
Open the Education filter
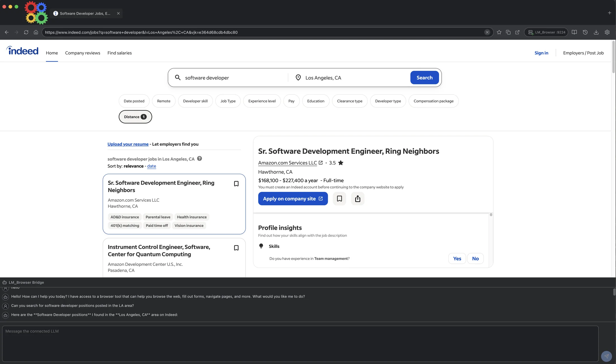click(316, 101)
